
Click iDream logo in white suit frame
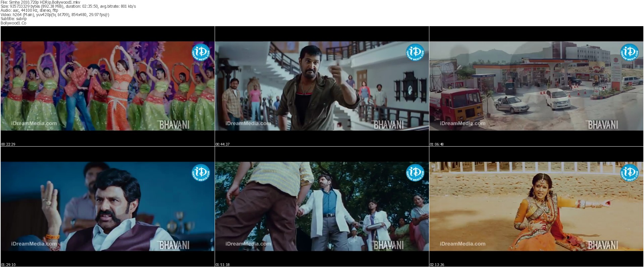tap(415, 173)
